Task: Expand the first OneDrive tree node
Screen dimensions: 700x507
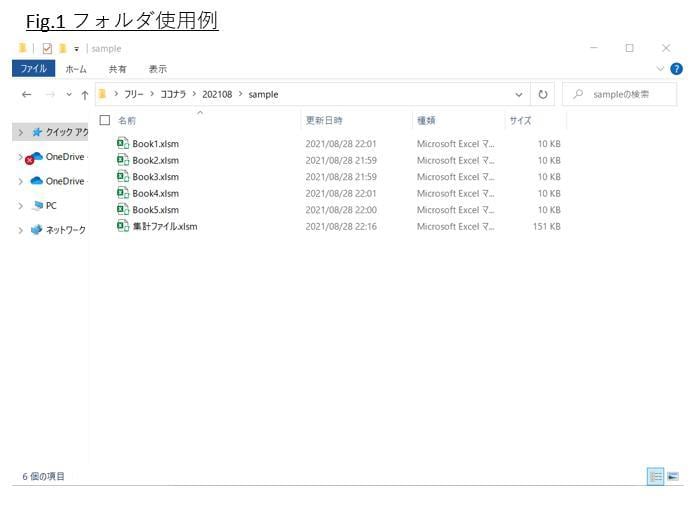Action: 21,157
